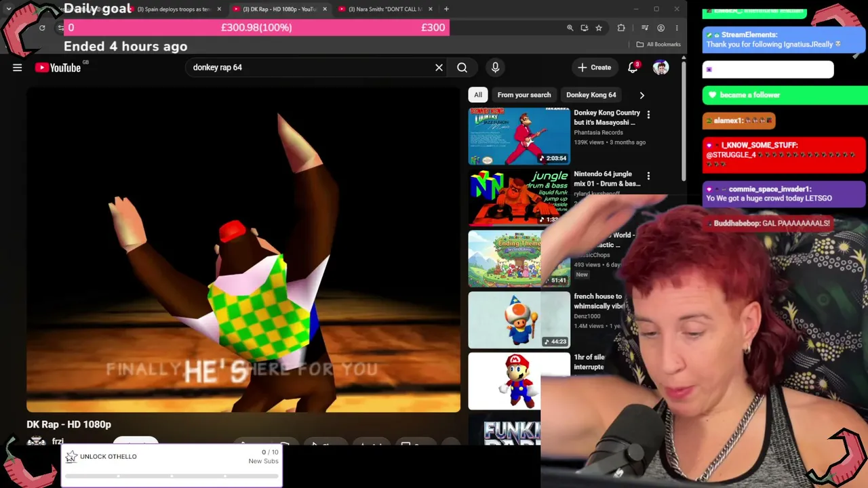Click the DK Rap - HD 1080p title
The image size is (868, 488).
coord(68,424)
